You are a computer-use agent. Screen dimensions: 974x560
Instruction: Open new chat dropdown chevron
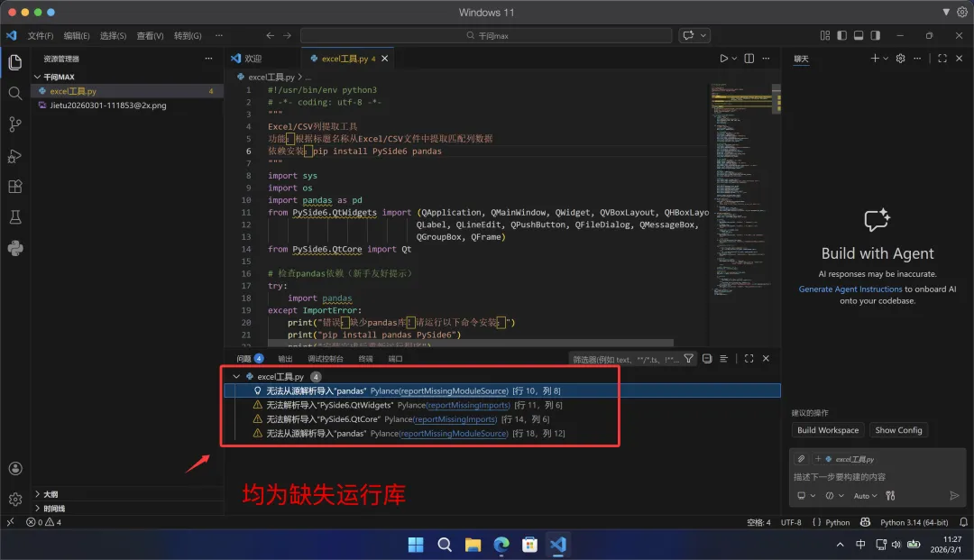(886, 59)
